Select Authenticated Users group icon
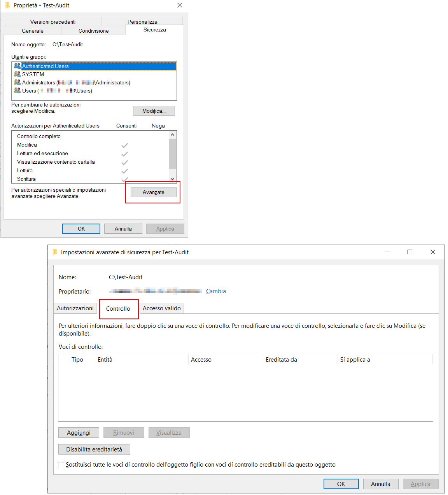Image resolution: width=448 pixels, height=495 pixels. coord(17,66)
